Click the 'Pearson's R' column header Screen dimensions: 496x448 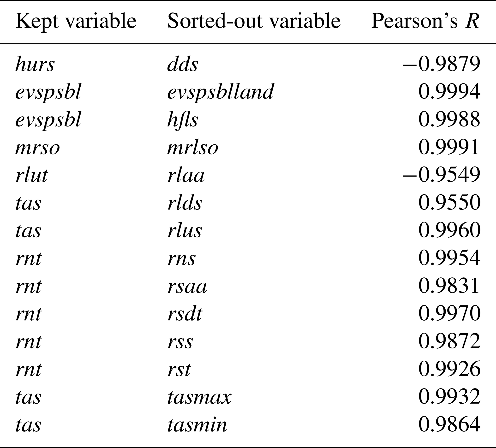pyautogui.click(x=425, y=21)
